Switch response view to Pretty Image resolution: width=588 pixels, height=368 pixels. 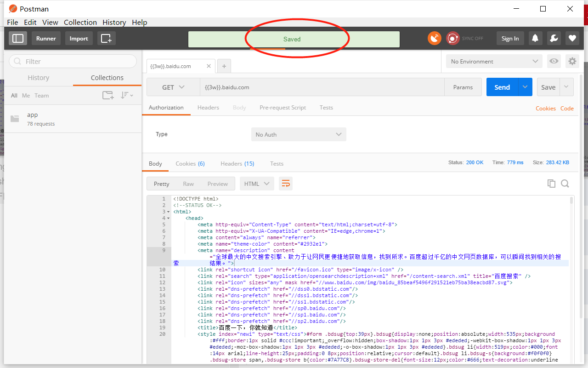pos(162,184)
